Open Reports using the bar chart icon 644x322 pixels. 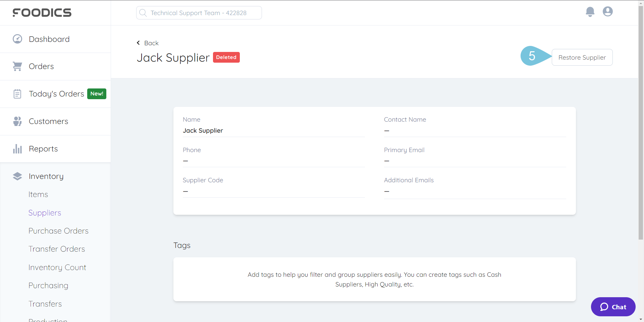pos(17,148)
